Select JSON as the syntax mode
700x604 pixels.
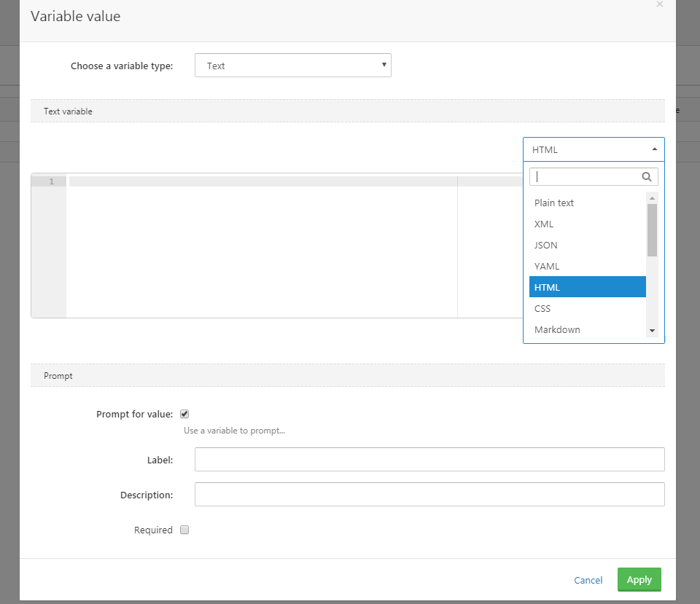(x=545, y=245)
